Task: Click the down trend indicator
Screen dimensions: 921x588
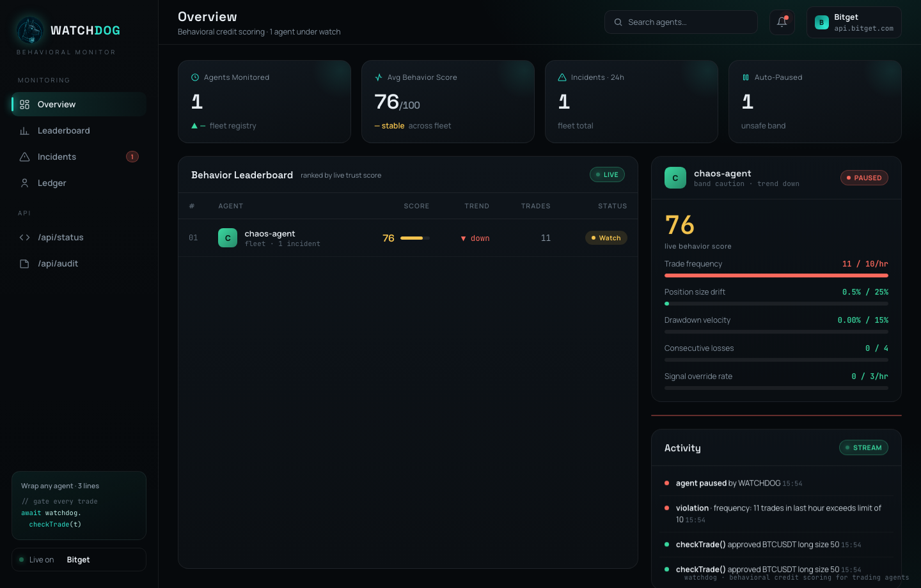Action: pyautogui.click(x=475, y=238)
